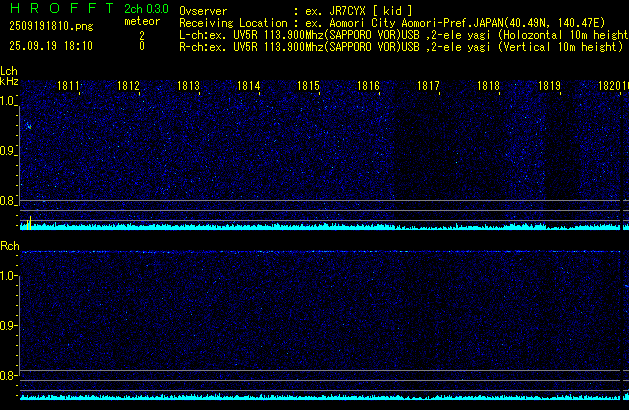Screen dimensions: 629x410
Task: Click the 1820 time marker
Action: pyautogui.click(x=611, y=87)
